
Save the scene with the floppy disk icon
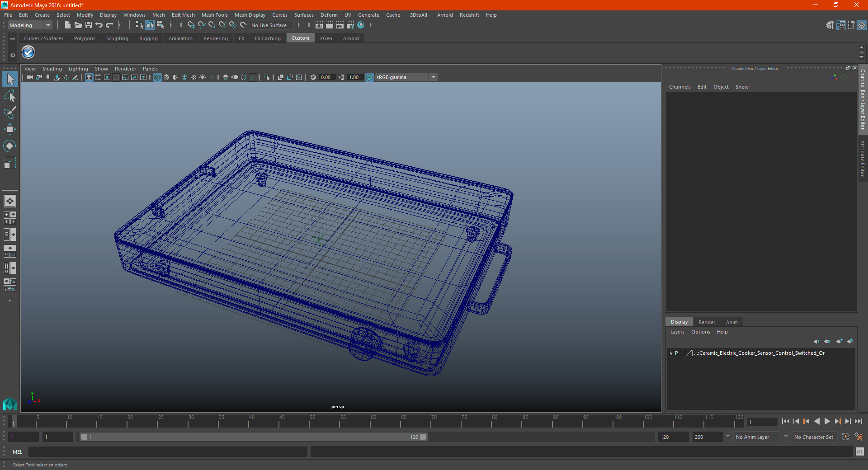click(x=89, y=25)
